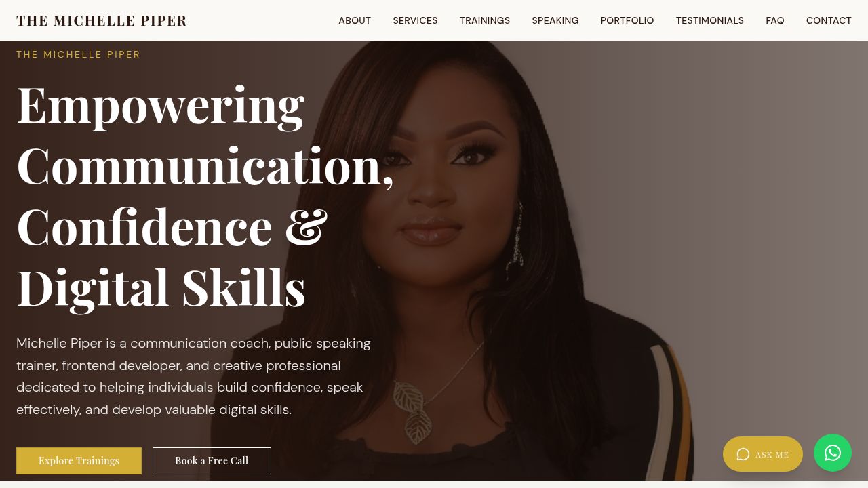Click The Michelle Piper site logo
Screen dimensions: 868x488
point(102,20)
